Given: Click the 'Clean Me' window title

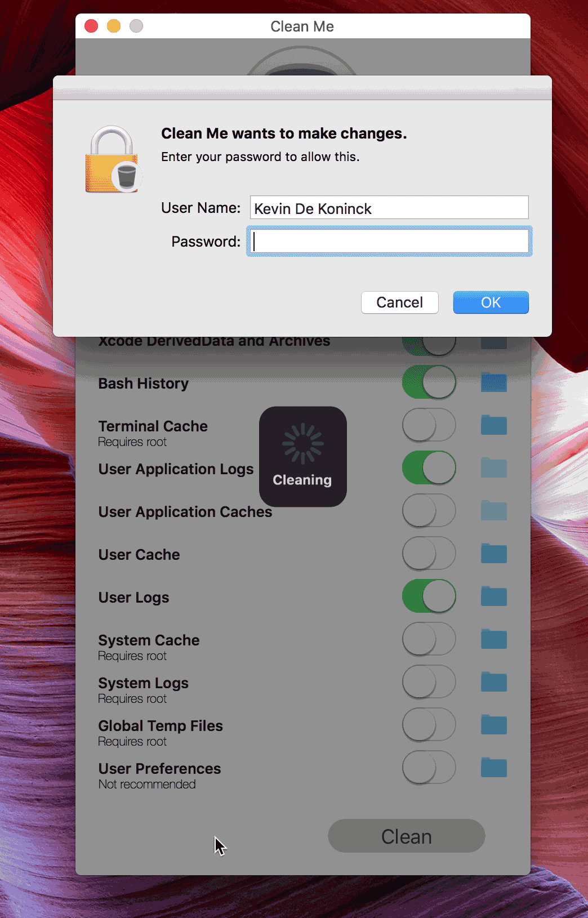Looking at the screenshot, I should [x=302, y=26].
